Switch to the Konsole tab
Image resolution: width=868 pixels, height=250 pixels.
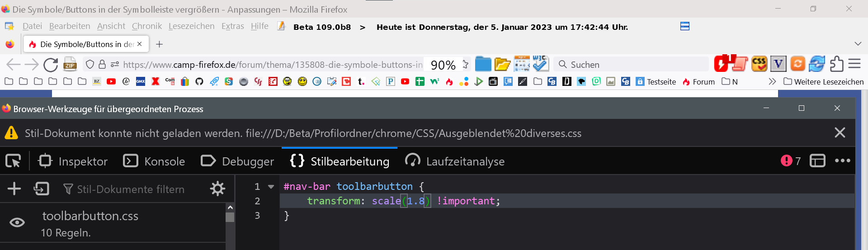[x=154, y=161]
